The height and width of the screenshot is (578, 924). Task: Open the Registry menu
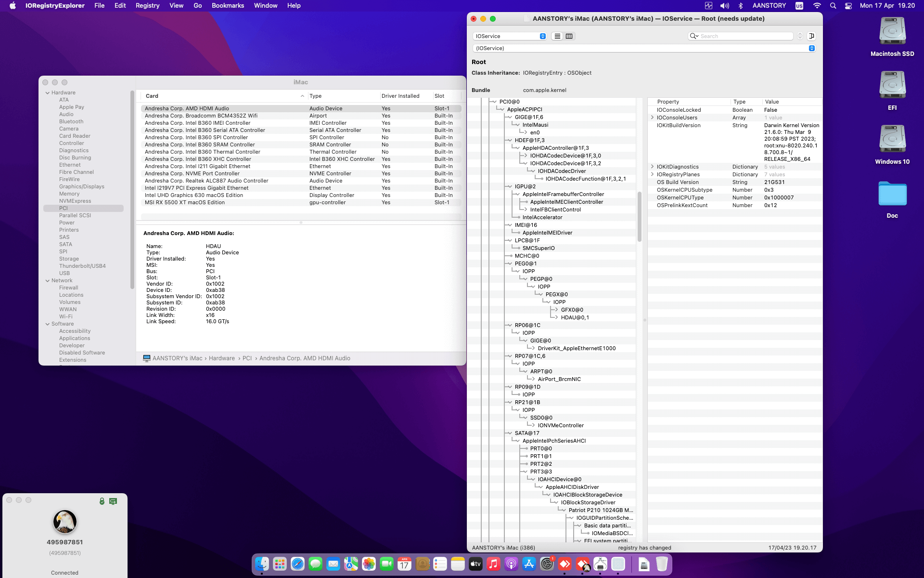point(147,6)
